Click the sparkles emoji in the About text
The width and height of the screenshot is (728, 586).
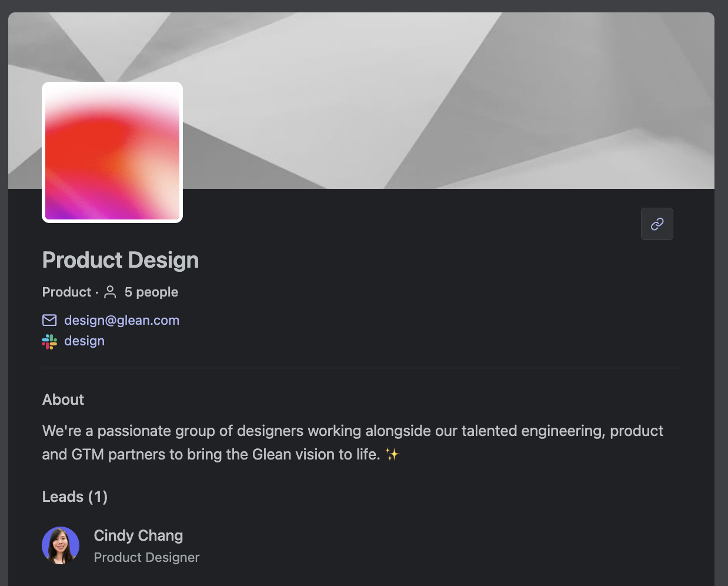[392, 454]
